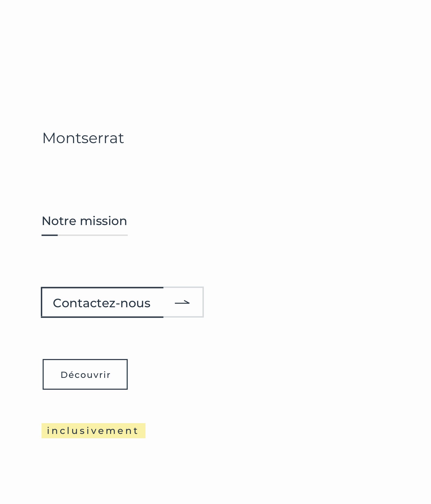Click the Découvrir outlined button

click(85, 374)
